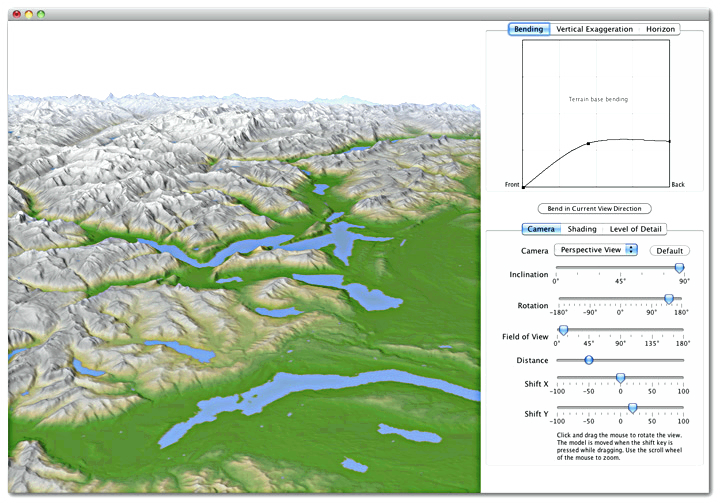
Task: Open the Horizon tab
Action: [x=660, y=29]
